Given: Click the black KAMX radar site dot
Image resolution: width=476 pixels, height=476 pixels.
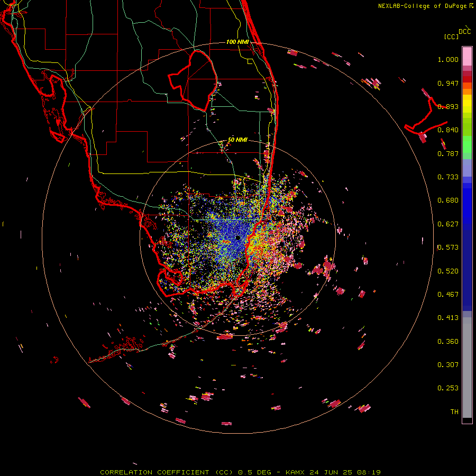Looking at the screenshot, I should [x=237, y=238].
